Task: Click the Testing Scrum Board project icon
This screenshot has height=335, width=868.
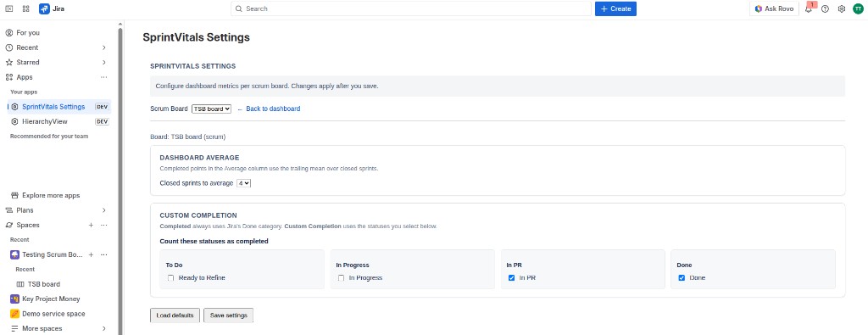Action: (15, 254)
